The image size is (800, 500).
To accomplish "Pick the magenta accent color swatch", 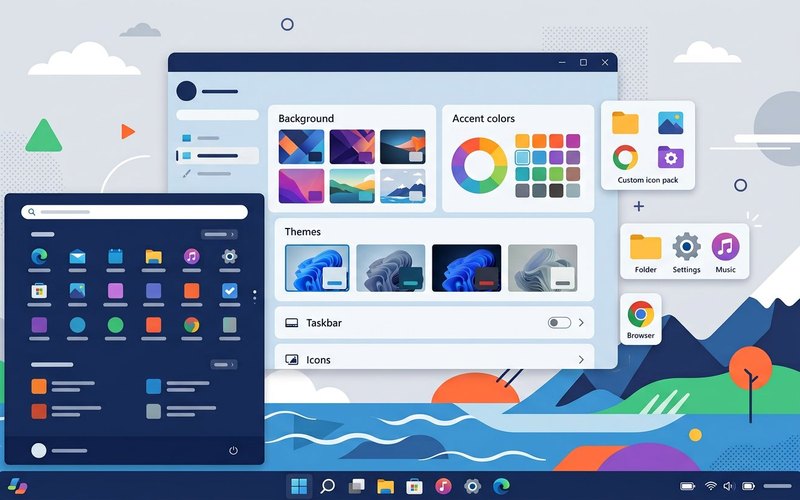I will tap(573, 140).
